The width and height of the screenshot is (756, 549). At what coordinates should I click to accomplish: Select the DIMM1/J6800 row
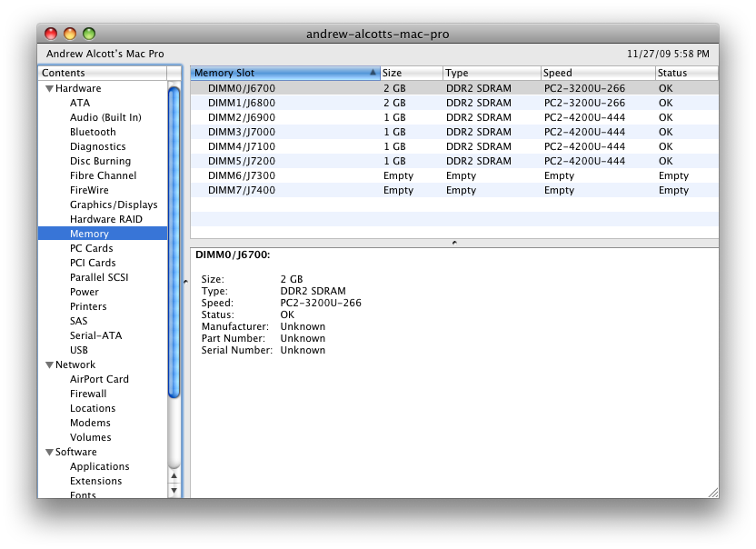point(454,103)
